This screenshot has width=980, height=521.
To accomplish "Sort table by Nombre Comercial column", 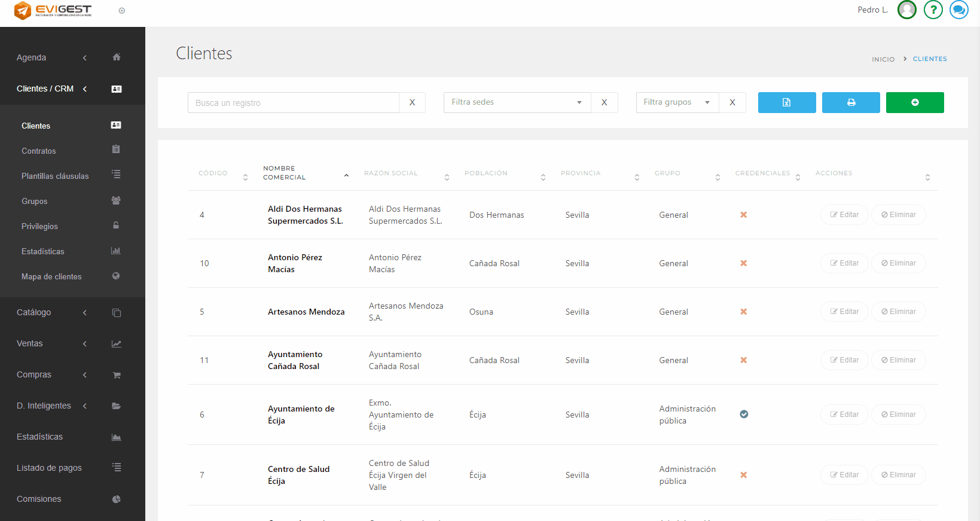I will (285, 173).
